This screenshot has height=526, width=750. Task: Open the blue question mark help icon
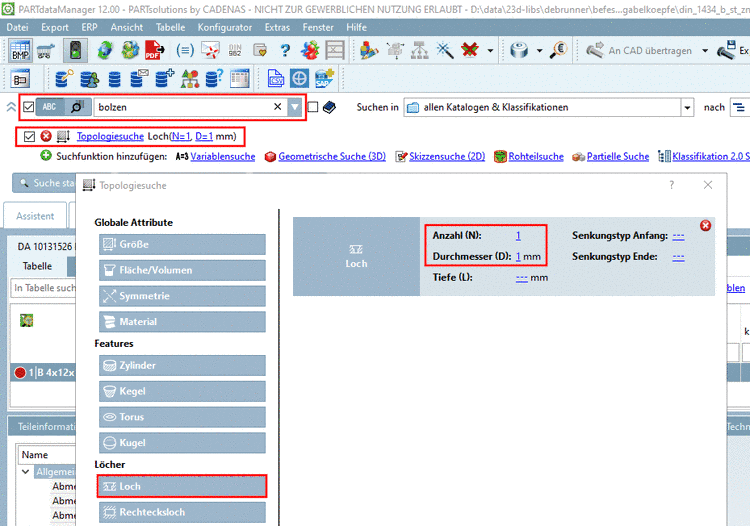coord(285,50)
